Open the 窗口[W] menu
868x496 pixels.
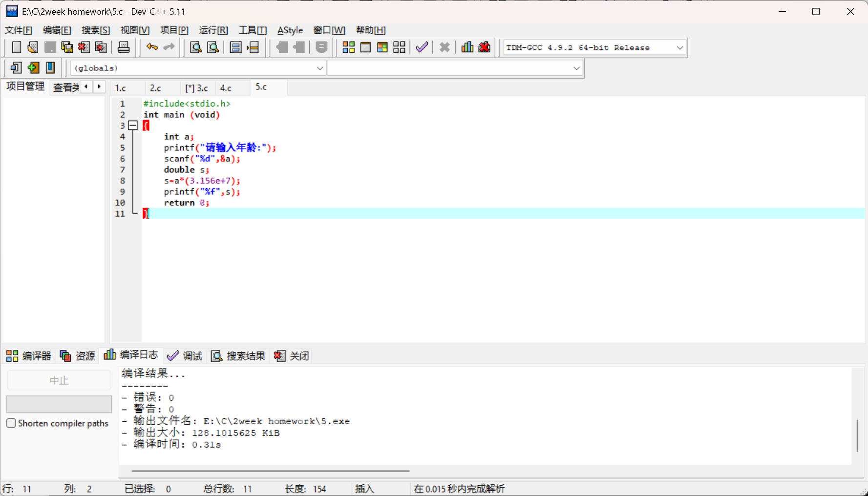[x=329, y=30]
